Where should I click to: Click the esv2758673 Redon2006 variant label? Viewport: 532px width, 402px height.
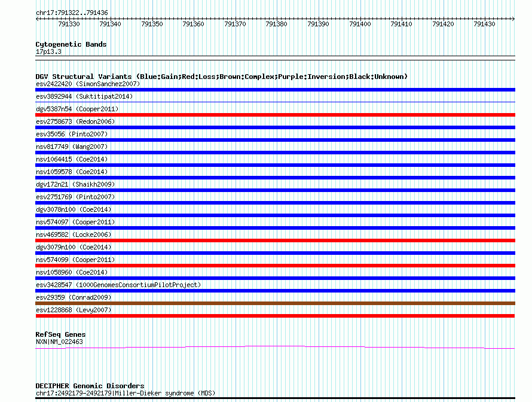(x=75, y=121)
